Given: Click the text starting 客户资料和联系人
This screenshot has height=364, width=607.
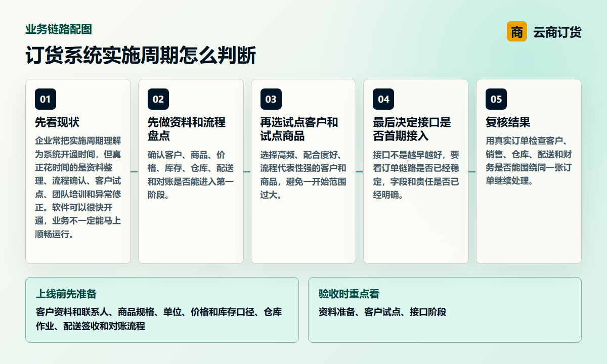Looking at the screenshot, I should [x=159, y=319].
